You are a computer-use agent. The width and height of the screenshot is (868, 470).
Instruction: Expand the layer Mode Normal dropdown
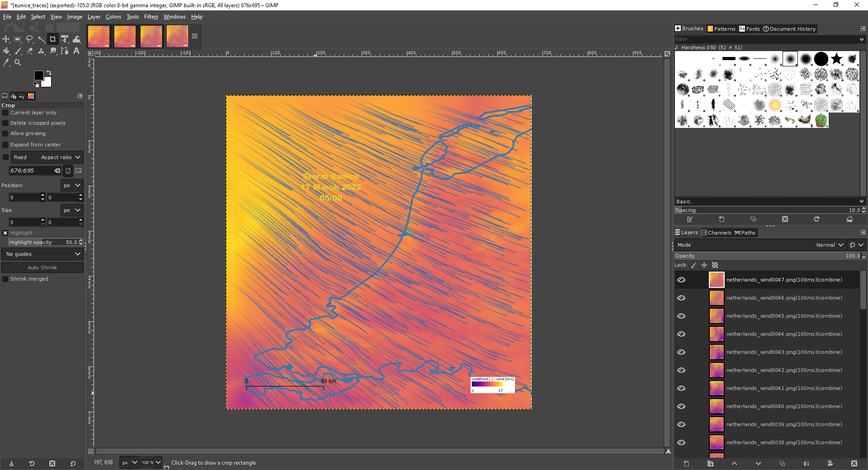[829, 245]
